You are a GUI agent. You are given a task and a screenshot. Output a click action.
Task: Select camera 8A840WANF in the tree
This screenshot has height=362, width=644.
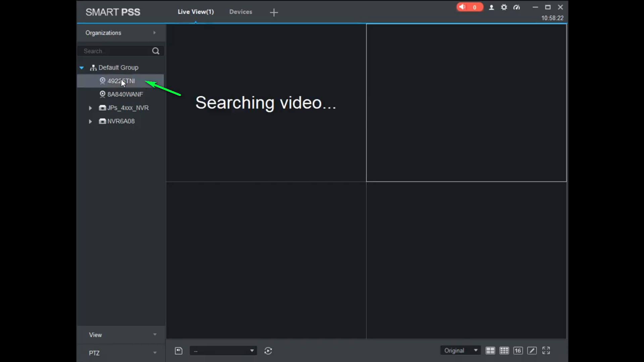[125, 95]
